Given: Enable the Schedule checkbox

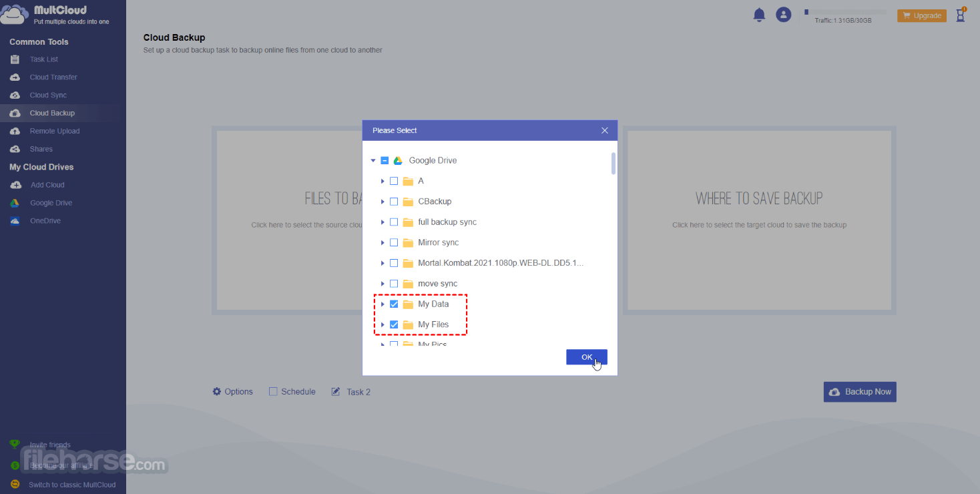Looking at the screenshot, I should [273, 392].
